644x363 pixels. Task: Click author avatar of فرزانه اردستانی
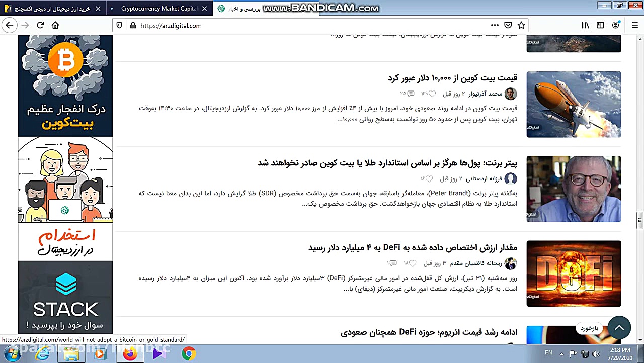511,179
